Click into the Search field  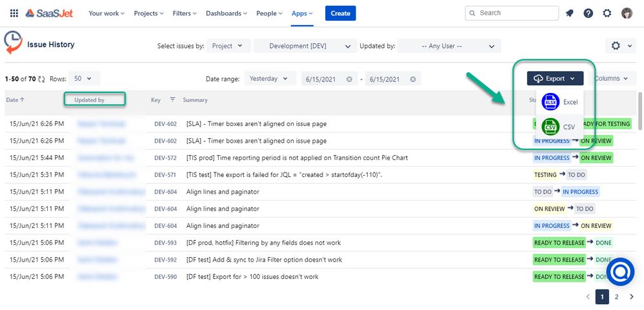point(512,13)
